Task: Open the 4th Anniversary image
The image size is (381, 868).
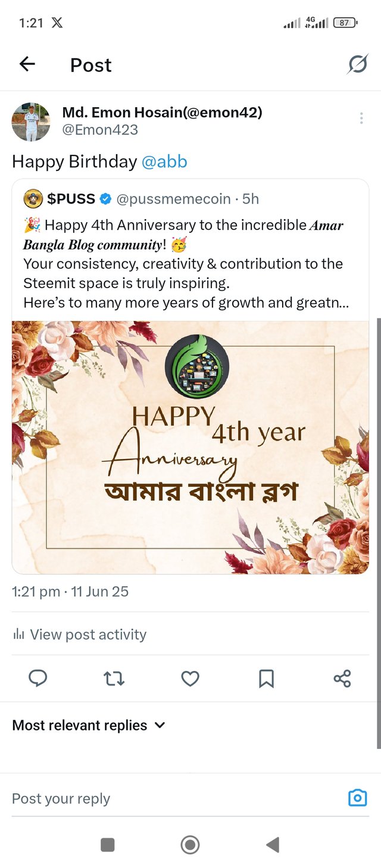Action: (x=190, y=447)
